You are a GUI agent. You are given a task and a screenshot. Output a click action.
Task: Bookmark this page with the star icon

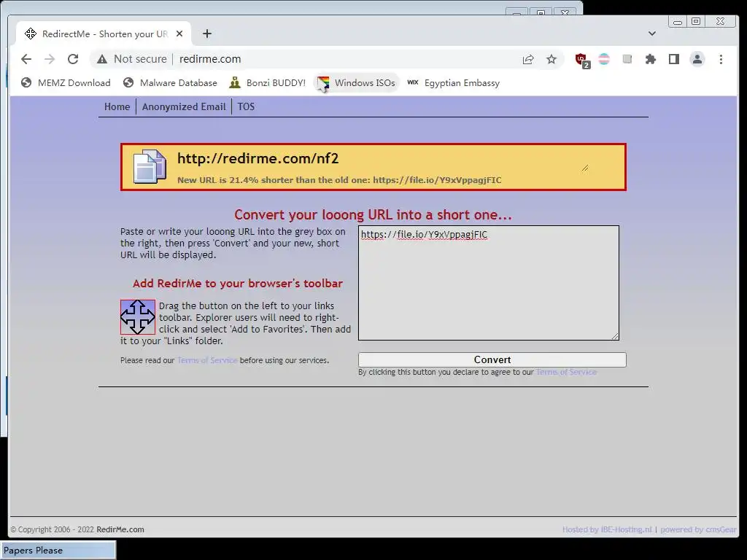(x=551, y=59)
